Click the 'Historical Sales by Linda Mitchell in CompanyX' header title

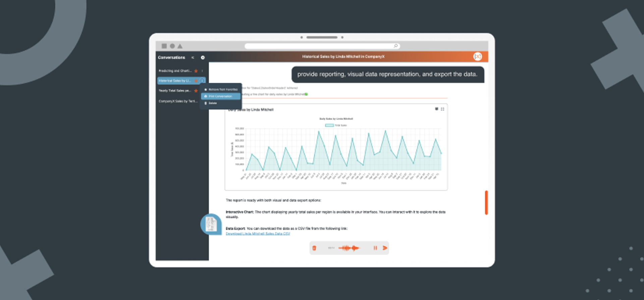343,56
